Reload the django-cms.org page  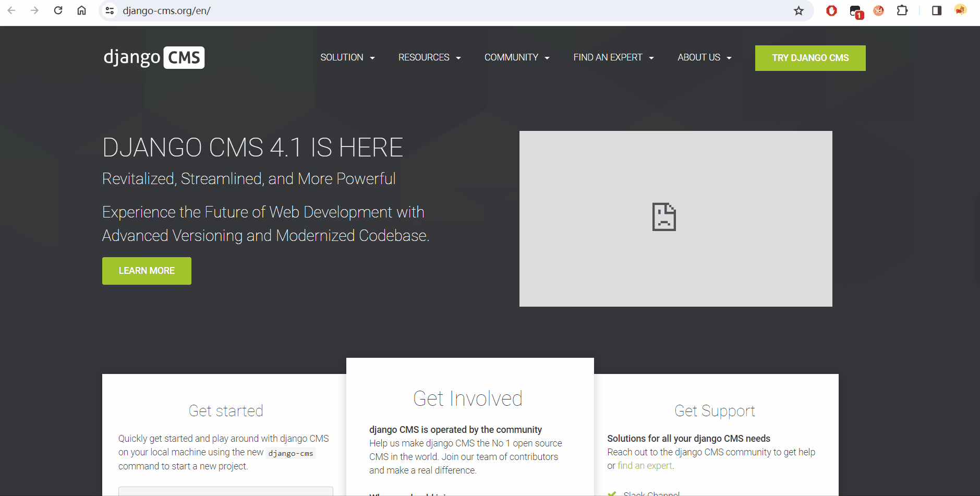click(x=58, y=10)
